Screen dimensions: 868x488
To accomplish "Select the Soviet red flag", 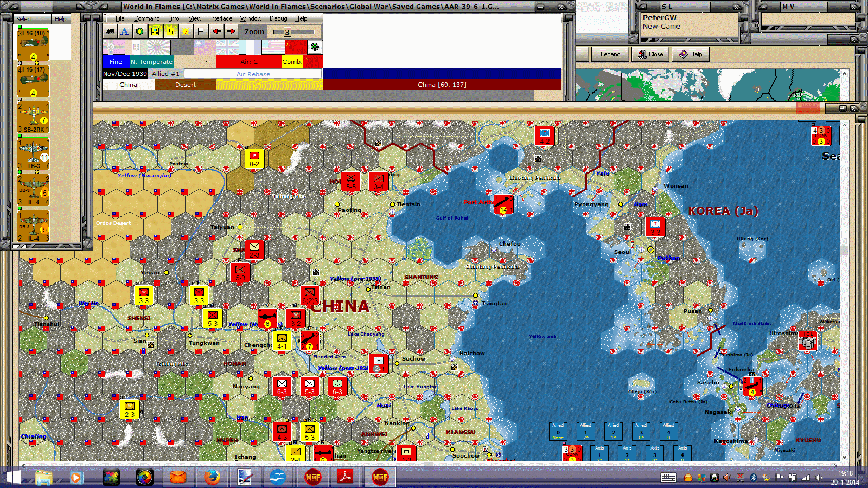I will (296, 47).
